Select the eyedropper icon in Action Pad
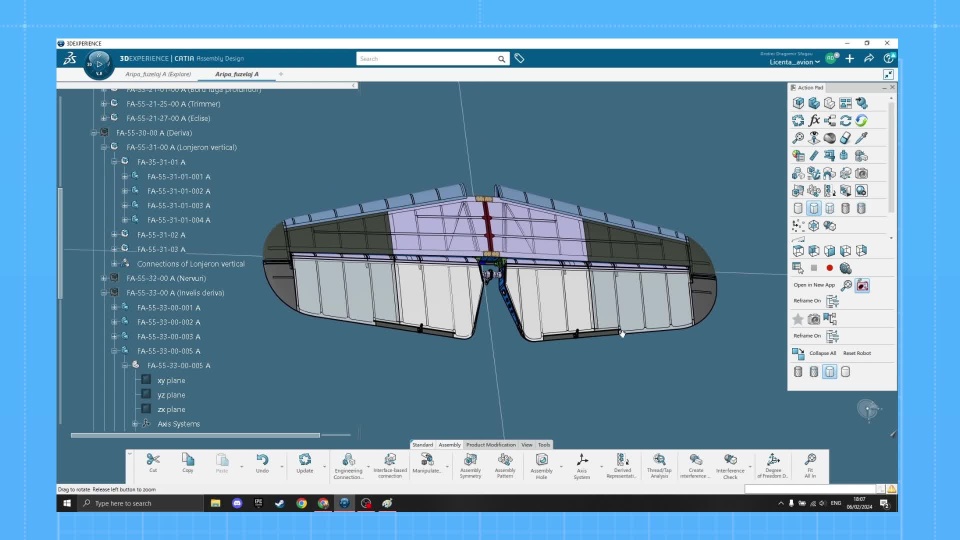This screenshot has height=540, width=960. (861, 138)
